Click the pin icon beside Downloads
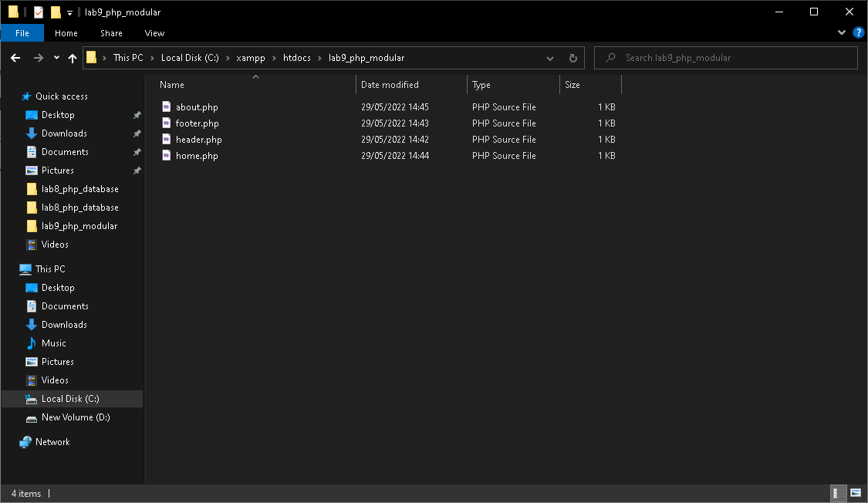The height and width of the screenshot is (503, 868). [137, 133]
